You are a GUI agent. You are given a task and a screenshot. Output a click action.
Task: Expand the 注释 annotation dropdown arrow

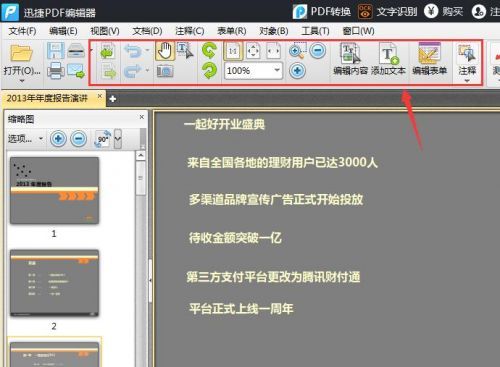467,80
